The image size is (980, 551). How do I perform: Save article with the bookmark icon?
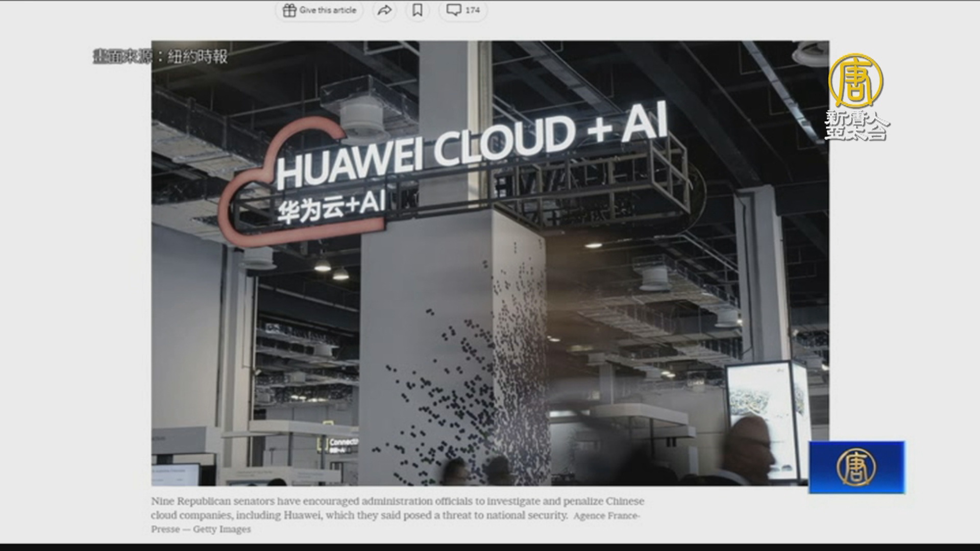coord(417,10)
